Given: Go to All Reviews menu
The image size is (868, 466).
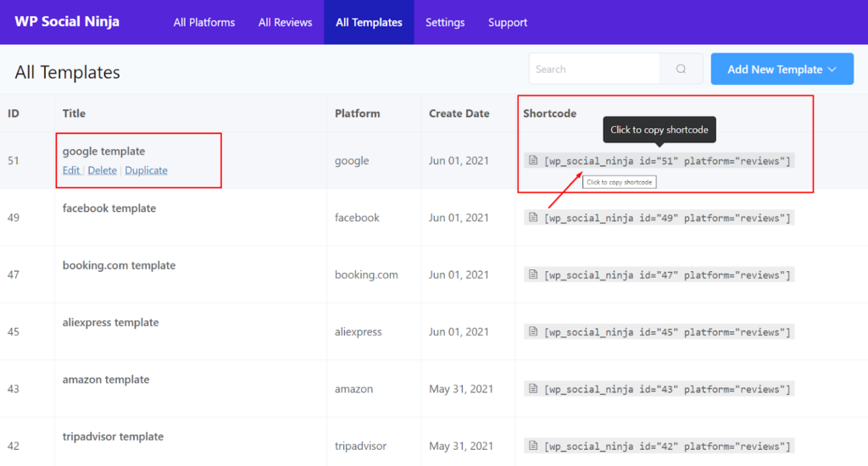Looking at the screenshot, I should (x=285, y=23).
